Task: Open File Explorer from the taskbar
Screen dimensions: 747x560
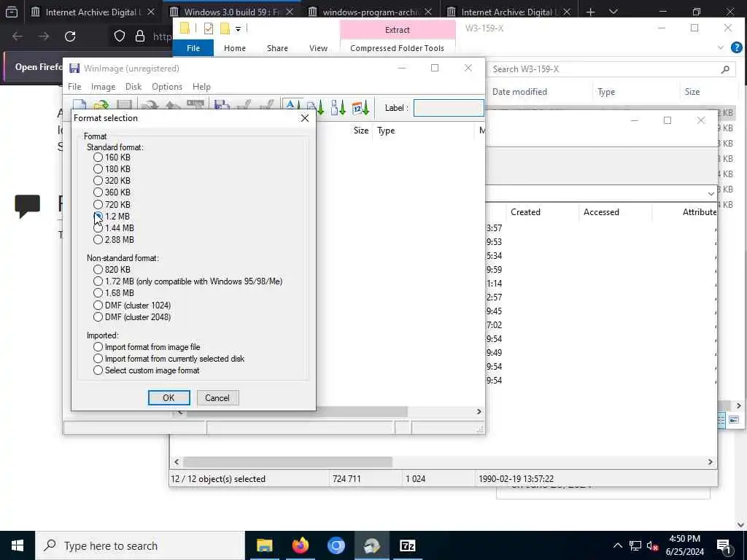Action: (x=264, y=545)
